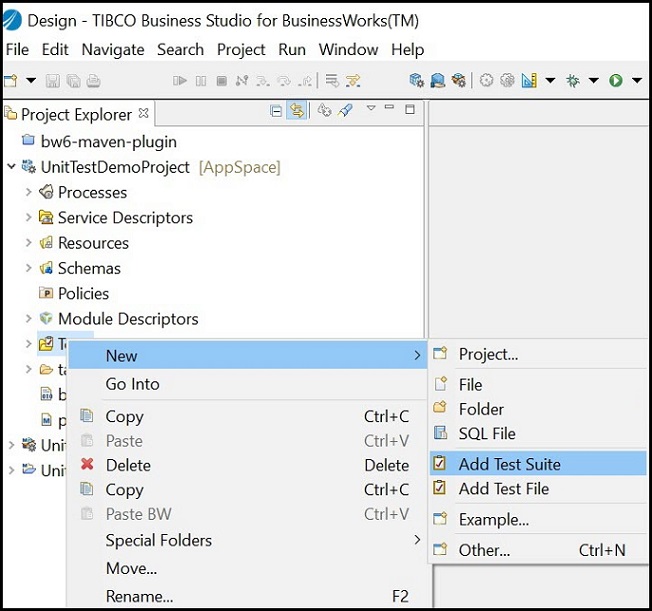Click the flashlight icon in Project Explorer toolbar
652x611 pixels.
[346, 111]
